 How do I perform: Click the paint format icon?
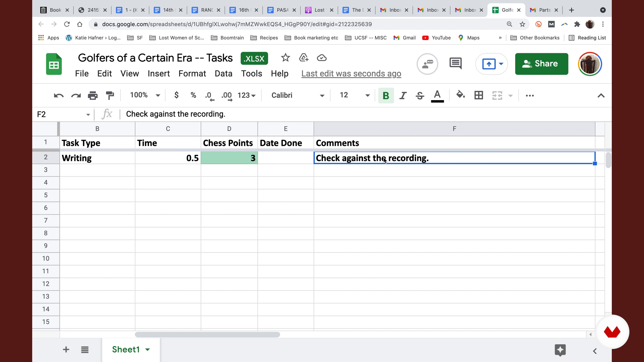click(110, 95)
